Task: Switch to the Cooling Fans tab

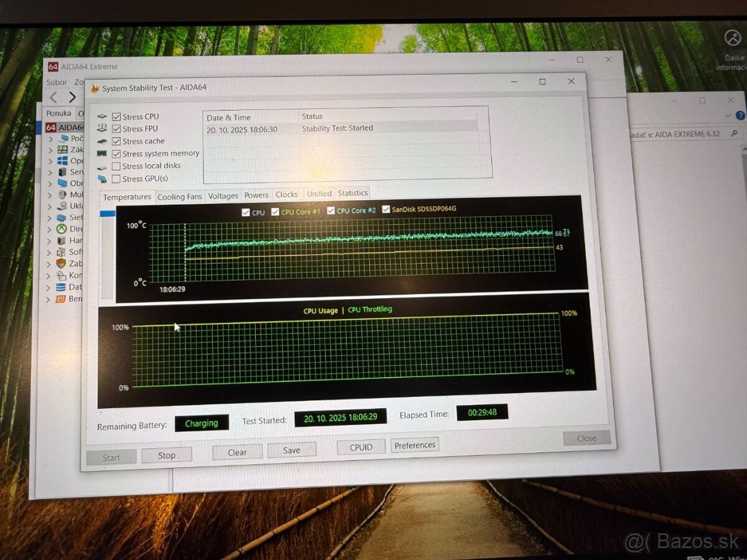Action: click(180, 196)
